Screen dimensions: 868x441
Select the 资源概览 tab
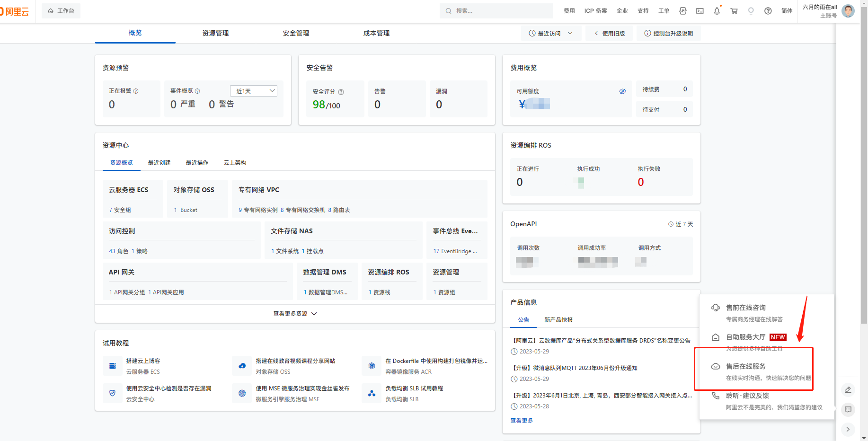click(x=122, y=163)
